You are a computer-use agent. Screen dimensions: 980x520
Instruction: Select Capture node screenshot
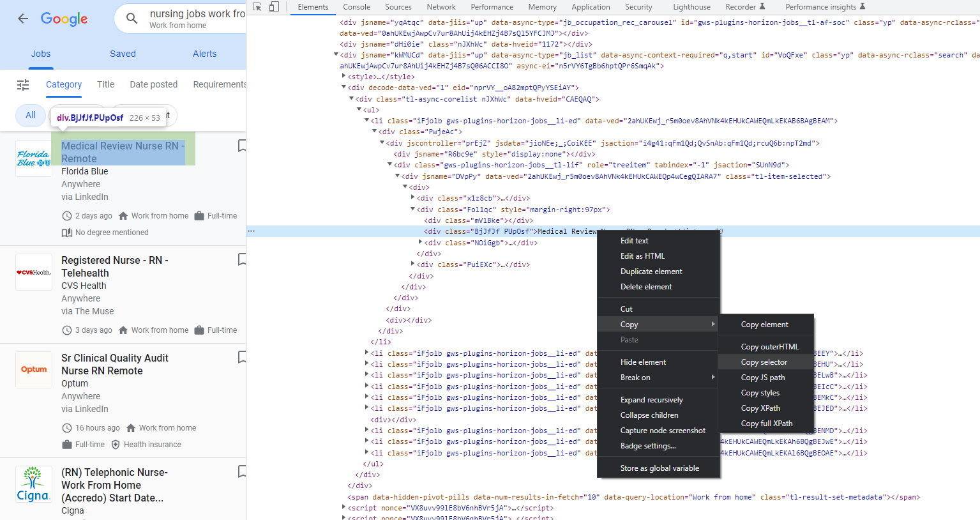click(658, 431)
